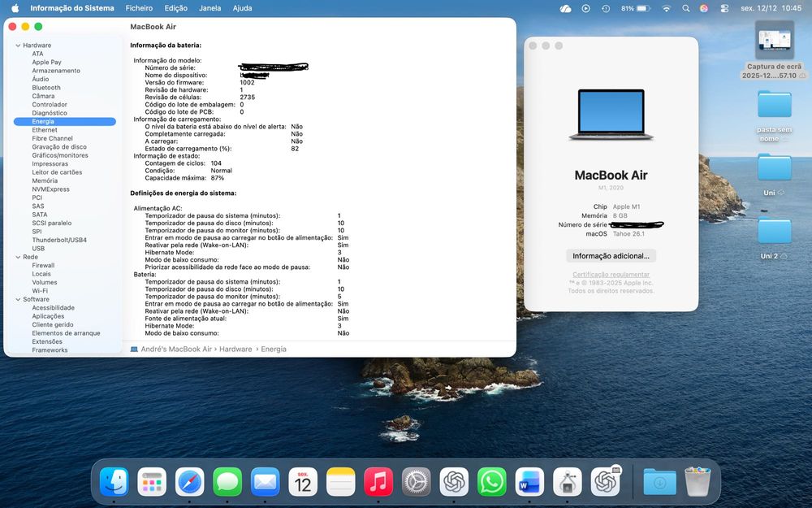Launch Safari from the Dock
This screenshot has height=508, width=812.
[x=189, y=481]
